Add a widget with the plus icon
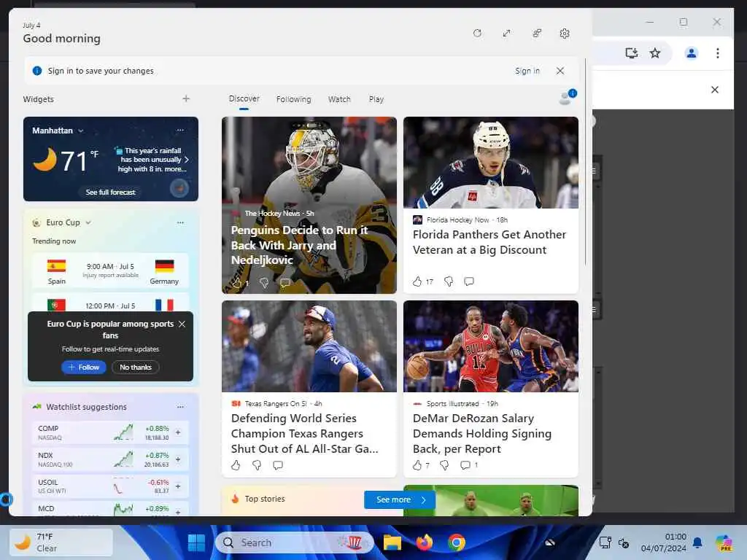Screen dimensions: 747x560 tap(186, 98)
